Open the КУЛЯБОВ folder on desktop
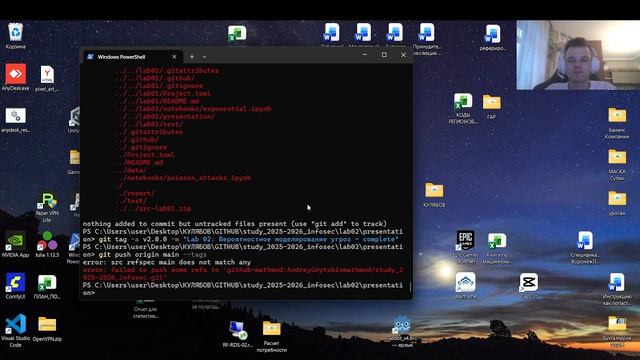Screen dimensions: 640x360 point(434,195)
